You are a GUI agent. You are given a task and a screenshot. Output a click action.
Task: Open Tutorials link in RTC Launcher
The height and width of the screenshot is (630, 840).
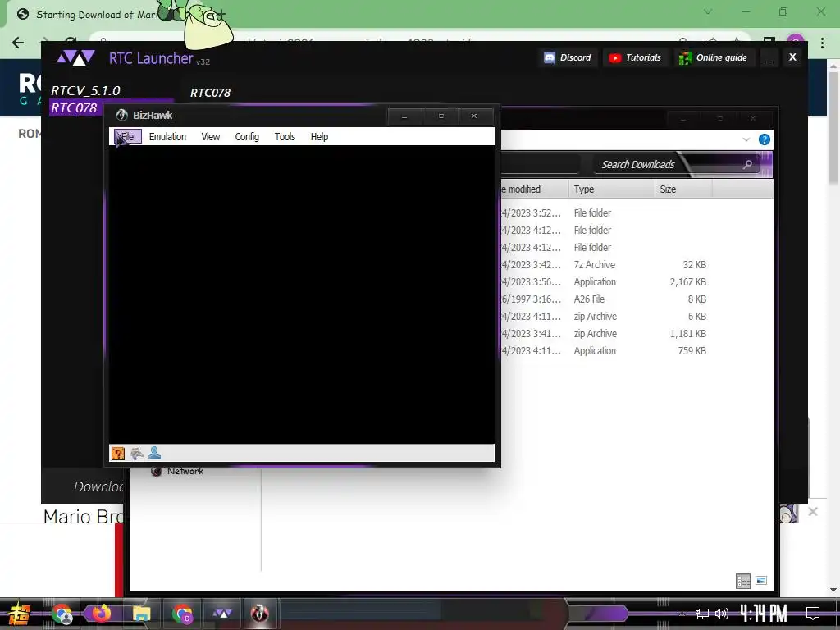click(x=636, y=58)
